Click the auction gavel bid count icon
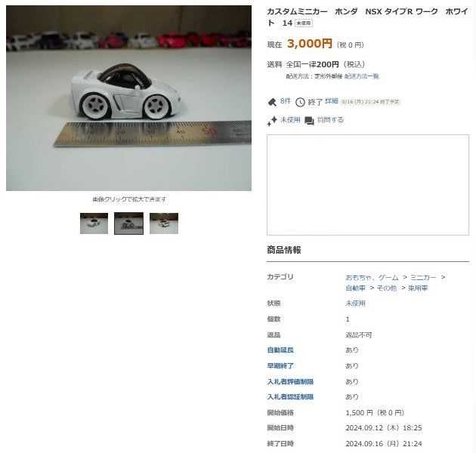 (x=272, y=102)
